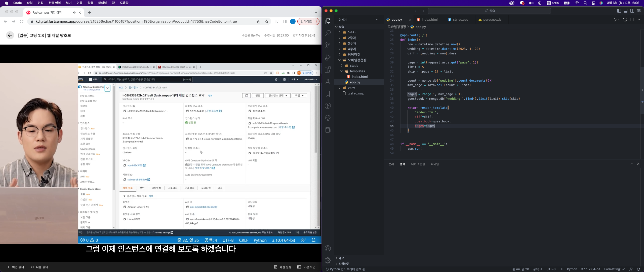Open the Manage gear in VS Code
This screenshot has height=272, width=644.
[328, 260]
